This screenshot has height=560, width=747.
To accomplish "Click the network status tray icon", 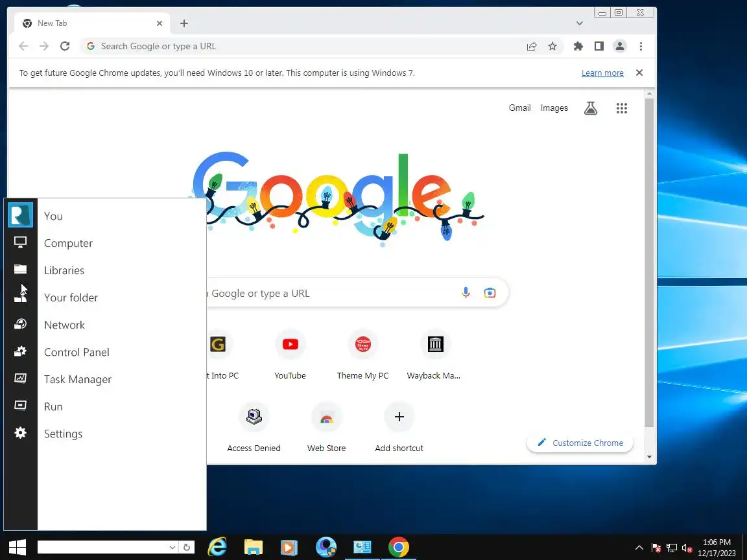I will point(672,548).
